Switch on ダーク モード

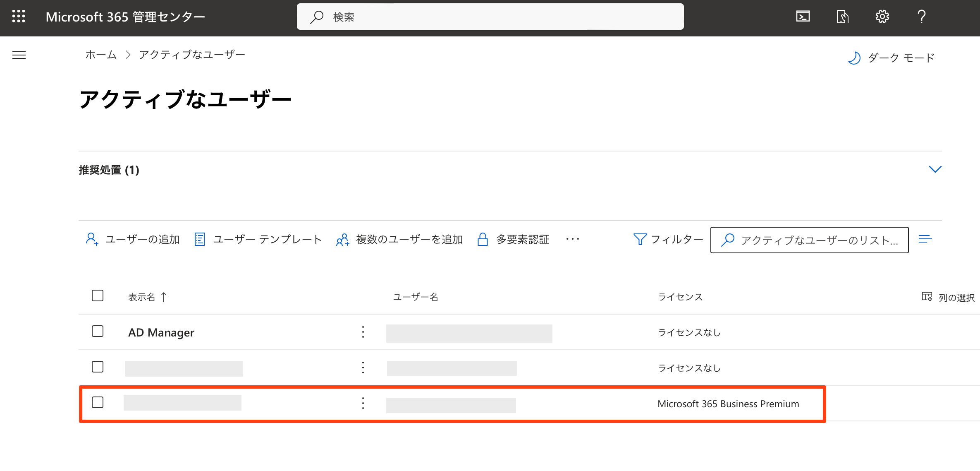[x=892, y=58]
